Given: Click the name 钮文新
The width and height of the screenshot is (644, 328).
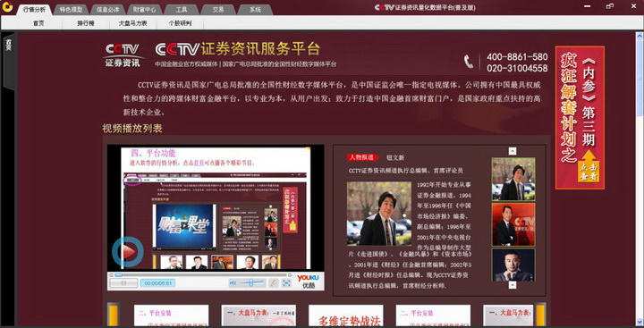Looking at the screenshot, I should tap(395, 157).
